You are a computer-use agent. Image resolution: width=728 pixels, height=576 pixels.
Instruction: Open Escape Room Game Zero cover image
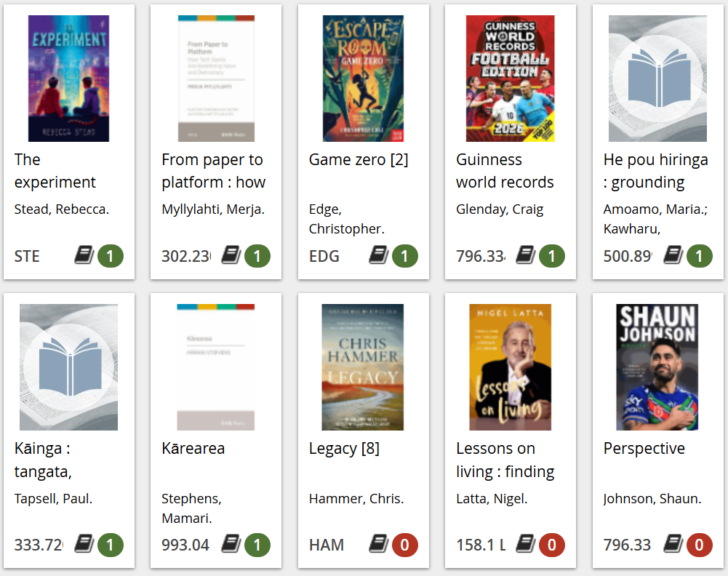pyautogui.click(x=363, y=79)
